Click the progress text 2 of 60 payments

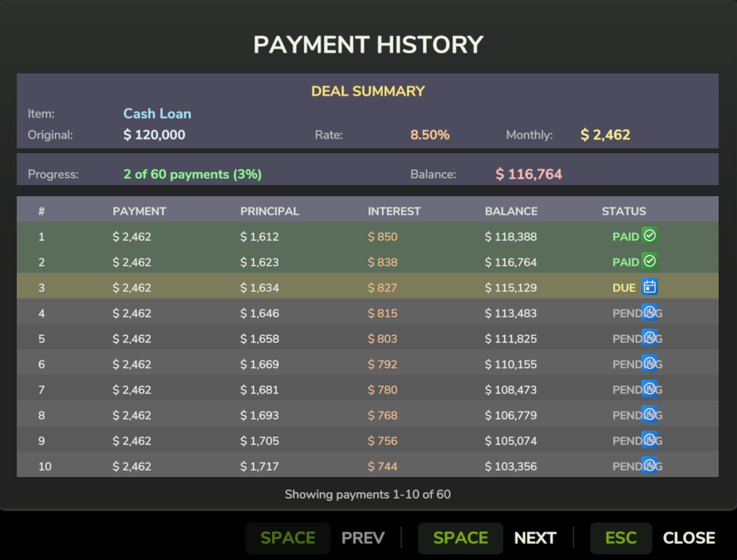coord(192,175)
